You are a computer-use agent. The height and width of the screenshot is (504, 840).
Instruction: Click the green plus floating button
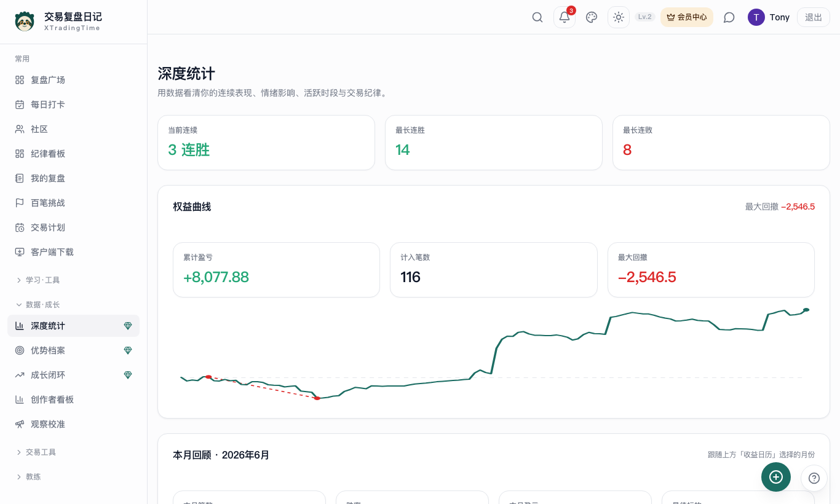776,477
